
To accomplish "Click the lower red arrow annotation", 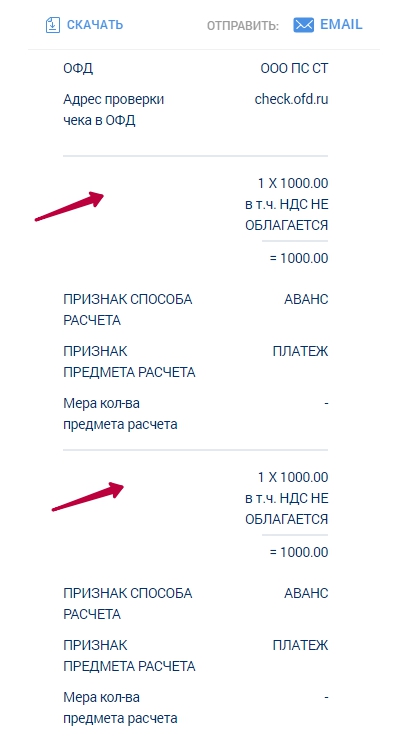I will tap(87, 496).
